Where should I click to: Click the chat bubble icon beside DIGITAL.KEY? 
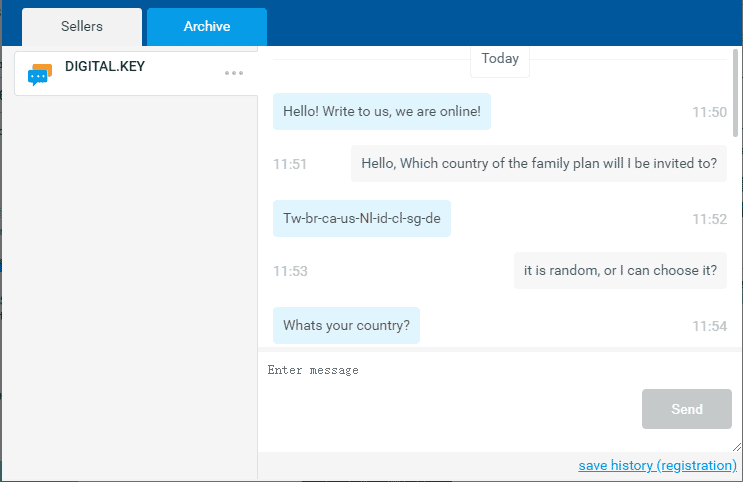39,74
